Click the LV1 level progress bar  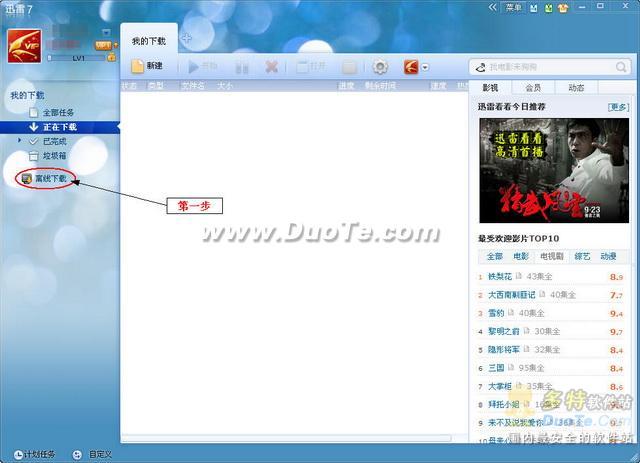[76, 58]
